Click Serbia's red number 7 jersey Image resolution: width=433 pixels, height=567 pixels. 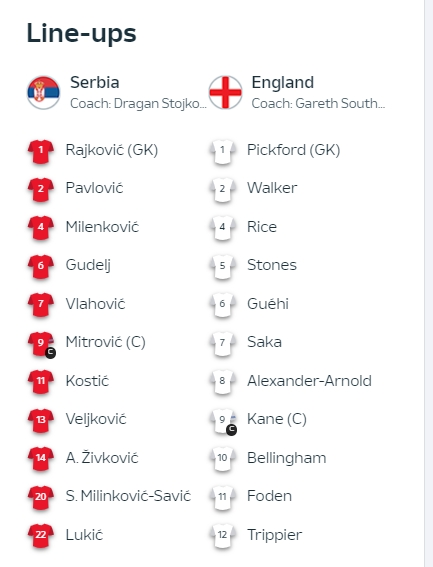(x=41, y=304)
